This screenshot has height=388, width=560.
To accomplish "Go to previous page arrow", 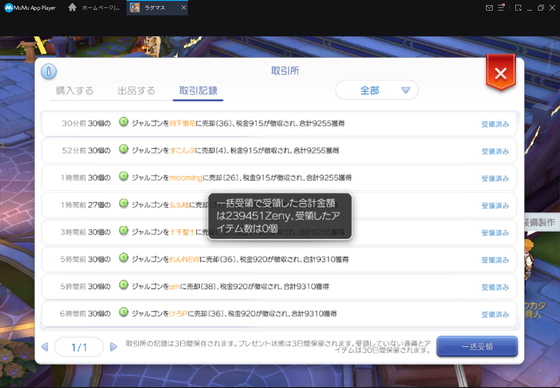I will (45, 347).
